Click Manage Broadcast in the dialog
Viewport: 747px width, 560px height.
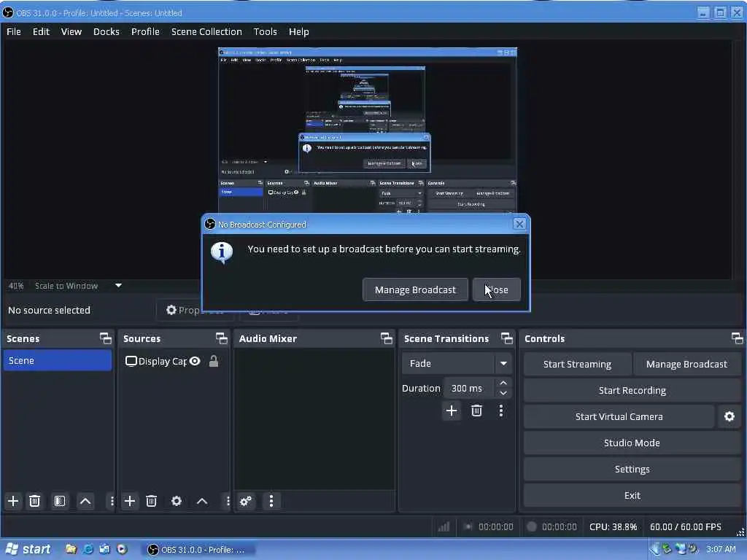click(415, 289)
